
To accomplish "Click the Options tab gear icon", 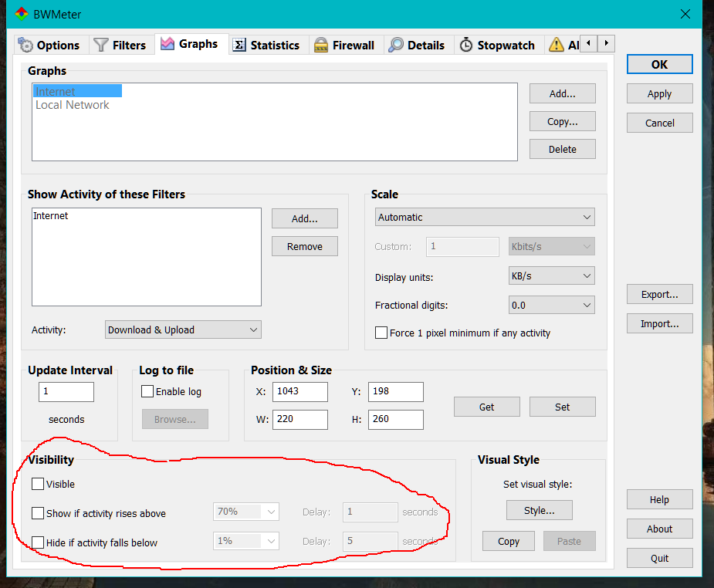I will pos(25,45).
